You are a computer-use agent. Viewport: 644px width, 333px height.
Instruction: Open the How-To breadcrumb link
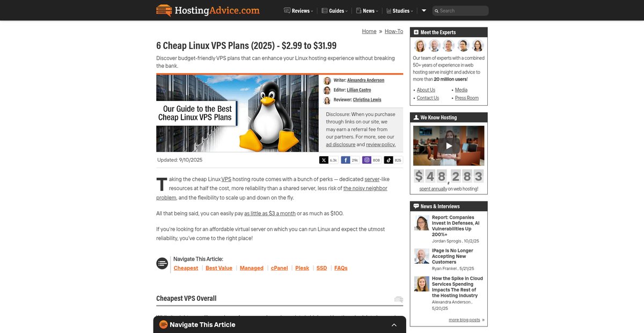394,31
